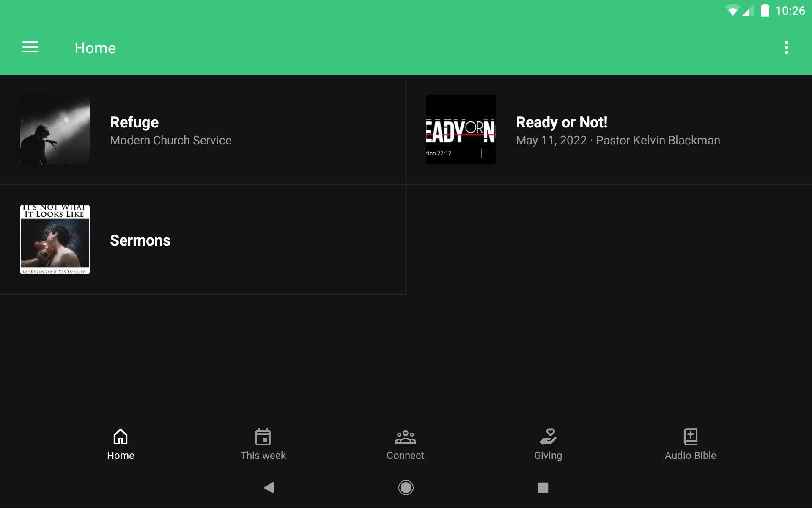Tap the Pastor Kelvin Blackman date line
This screenshot has height=508, width=812.
point(618,141)
